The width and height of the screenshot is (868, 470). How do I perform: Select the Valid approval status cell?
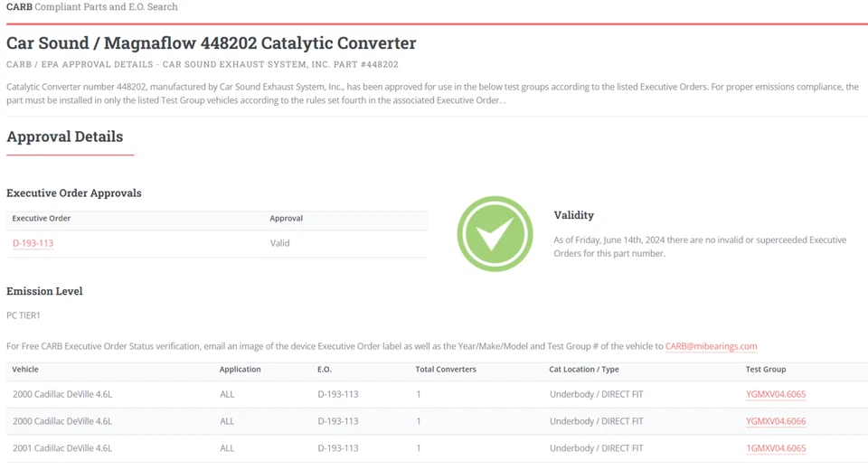(279, 243)
